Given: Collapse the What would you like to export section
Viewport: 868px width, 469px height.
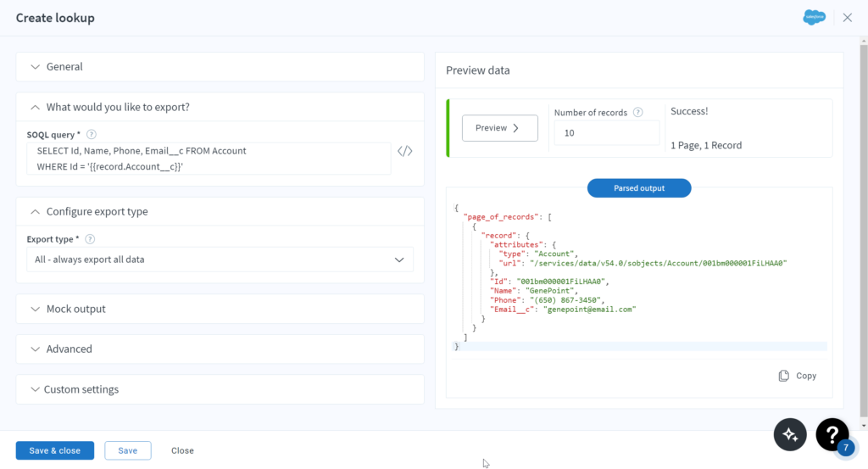Looking at the screenshot, I should click(36, 108).
